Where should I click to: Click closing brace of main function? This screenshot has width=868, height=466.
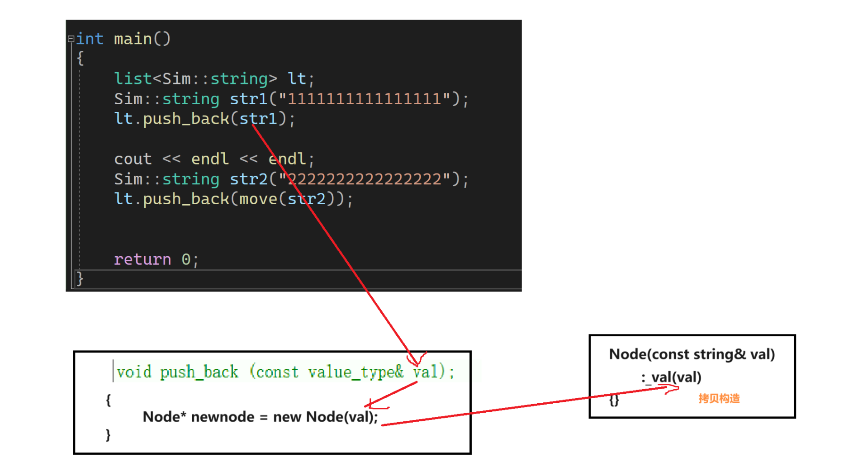pyautogui.click(x=80, y=279)
